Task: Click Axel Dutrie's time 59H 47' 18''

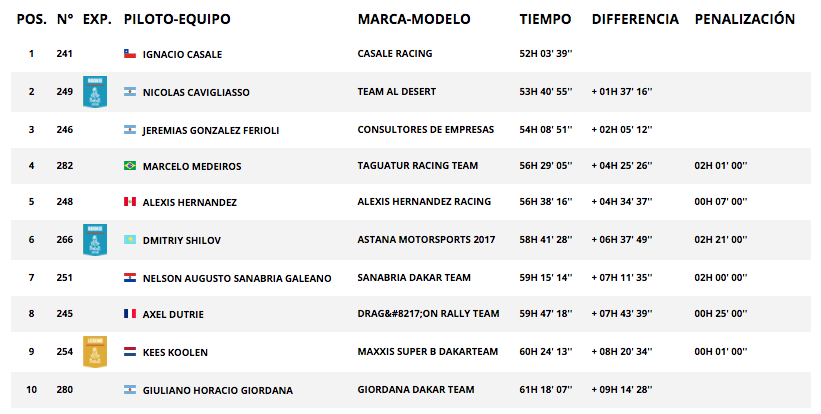Action: [x=546, y=314]
